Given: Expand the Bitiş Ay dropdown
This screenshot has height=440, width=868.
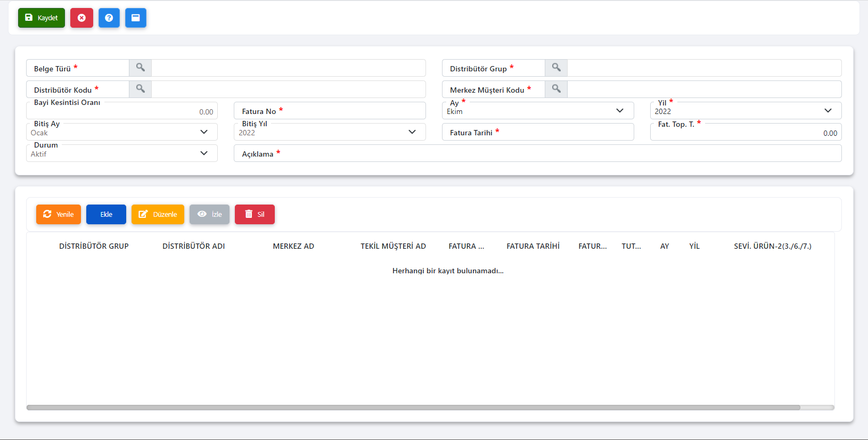Looking at the screenshot, I should click(121, 132).
